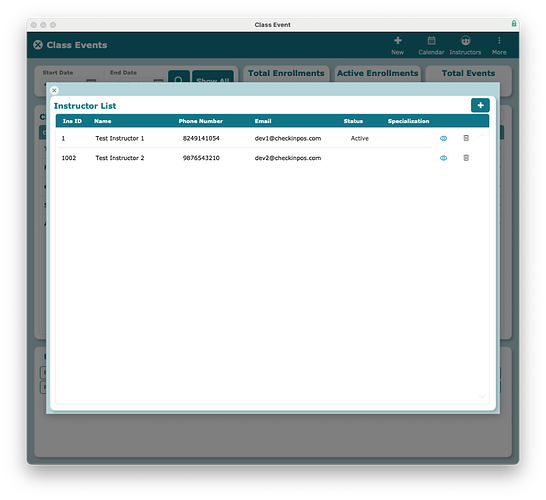This screenshot has height=500, width=546.
Task: Select the Test Instructor 2 name cell
Action: pos(120,158)
